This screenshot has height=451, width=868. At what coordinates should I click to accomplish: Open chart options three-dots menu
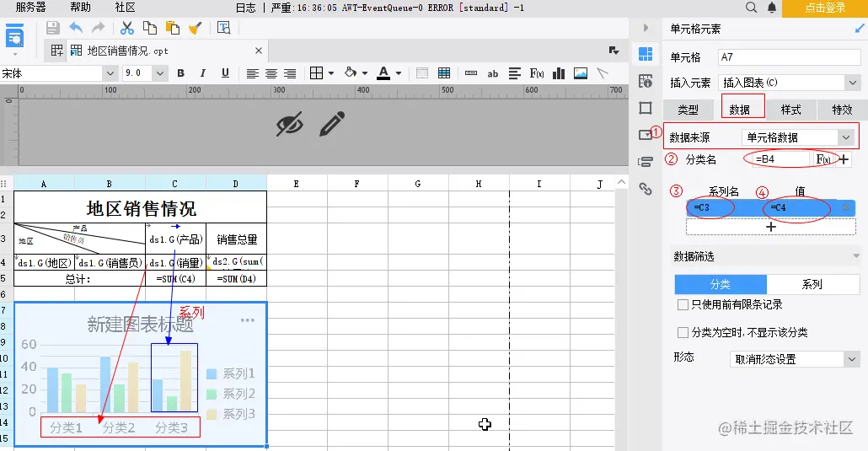248,320
